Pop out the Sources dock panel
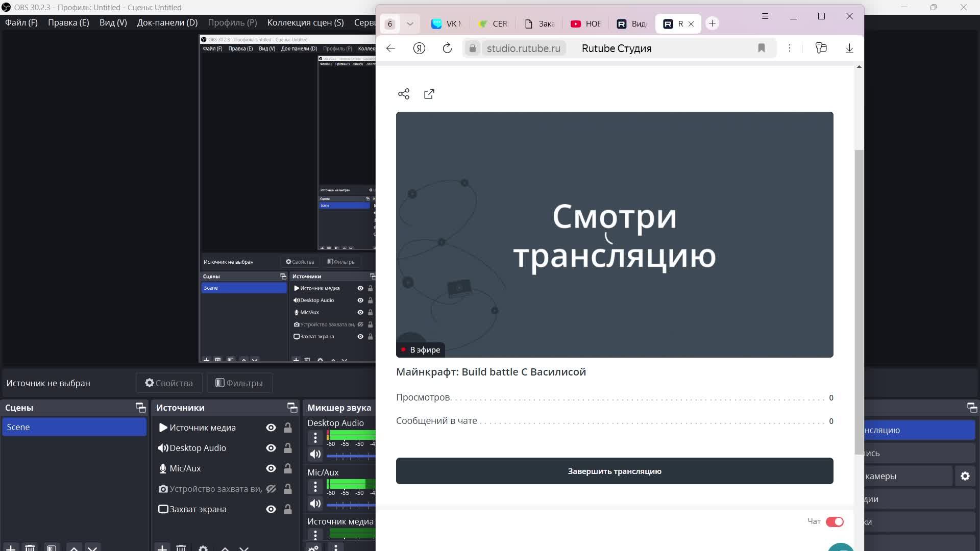Image resolution: width=980 pixels, height=551 pixels. (292, 407)
